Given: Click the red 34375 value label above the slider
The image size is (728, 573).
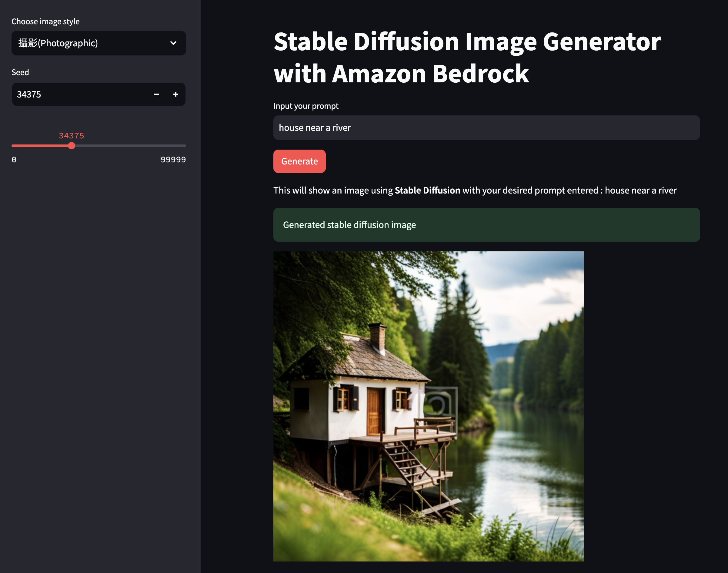Looking at the screenshot, I should point(72,136).
